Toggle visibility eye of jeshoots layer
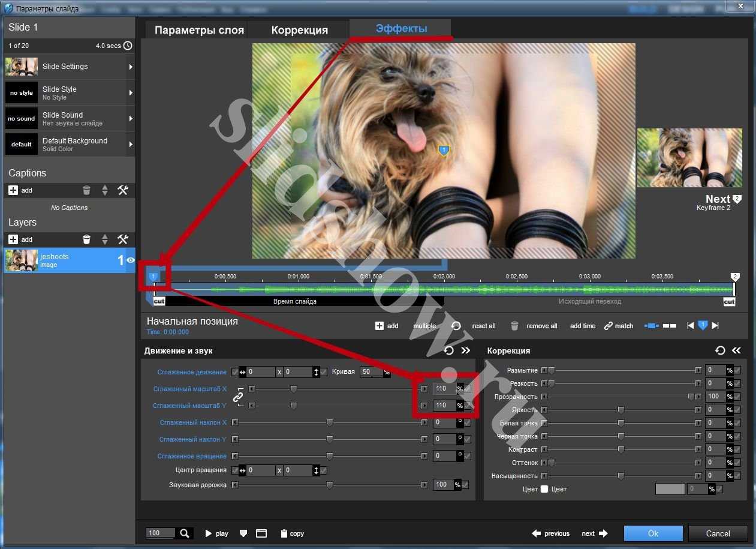 130,260
